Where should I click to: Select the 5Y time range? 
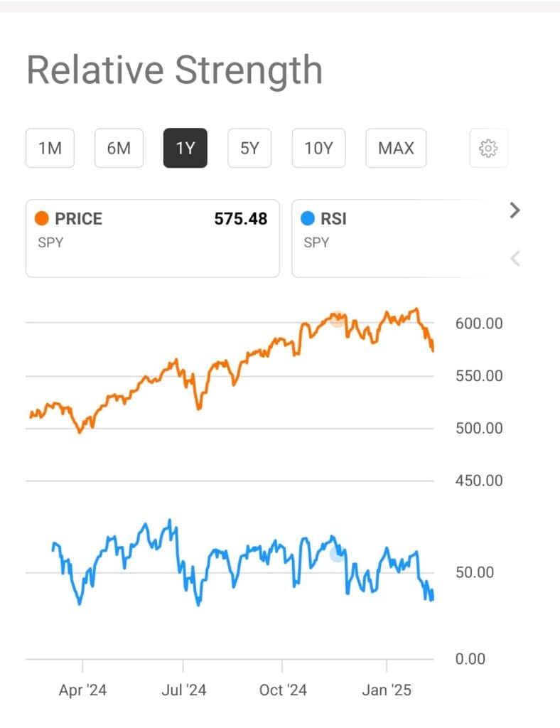pos(249,148)
